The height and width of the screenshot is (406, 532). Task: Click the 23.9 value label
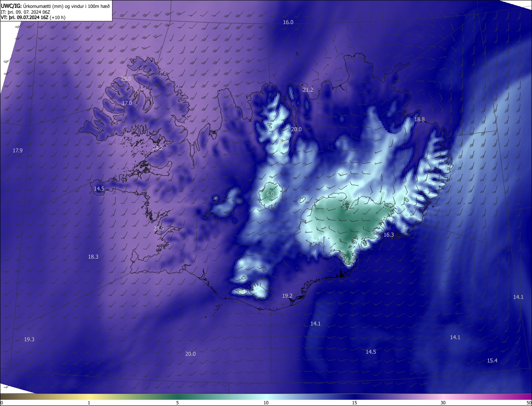click(159, 229)
